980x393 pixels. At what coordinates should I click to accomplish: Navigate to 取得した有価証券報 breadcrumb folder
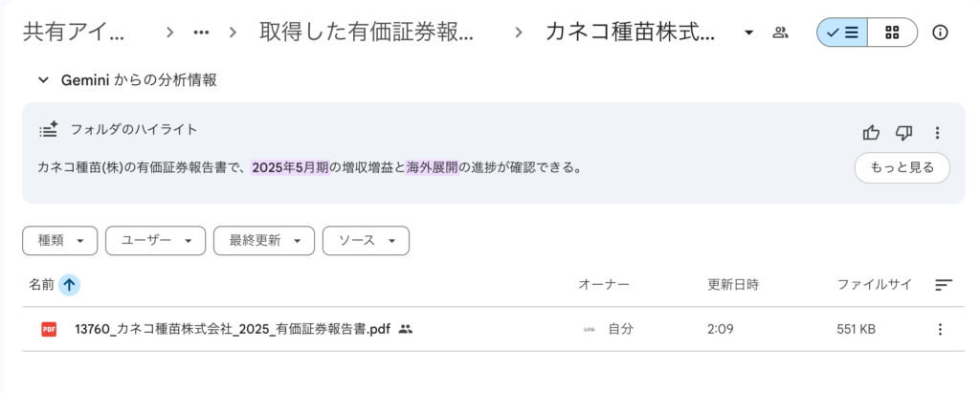coord(366,33)
